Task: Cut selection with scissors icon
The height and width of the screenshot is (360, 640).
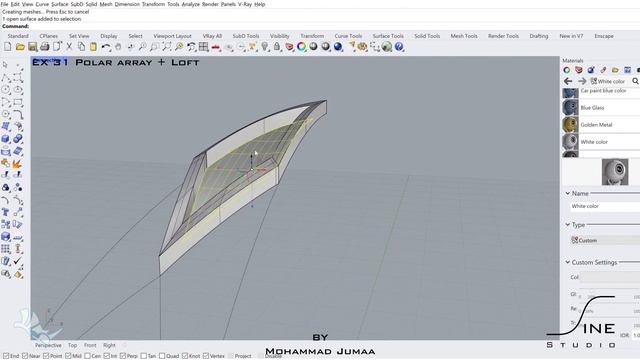Action: 69,47
